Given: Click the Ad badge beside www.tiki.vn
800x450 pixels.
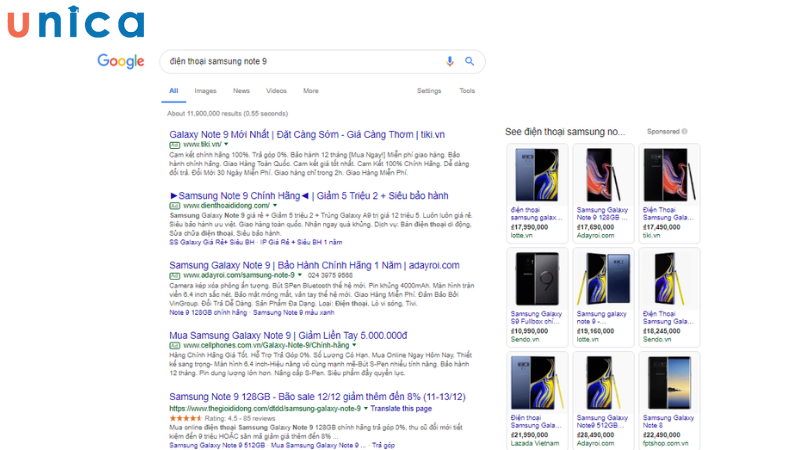Looking at the screenshot, I should pyautogui.click(x=174, y=145).
